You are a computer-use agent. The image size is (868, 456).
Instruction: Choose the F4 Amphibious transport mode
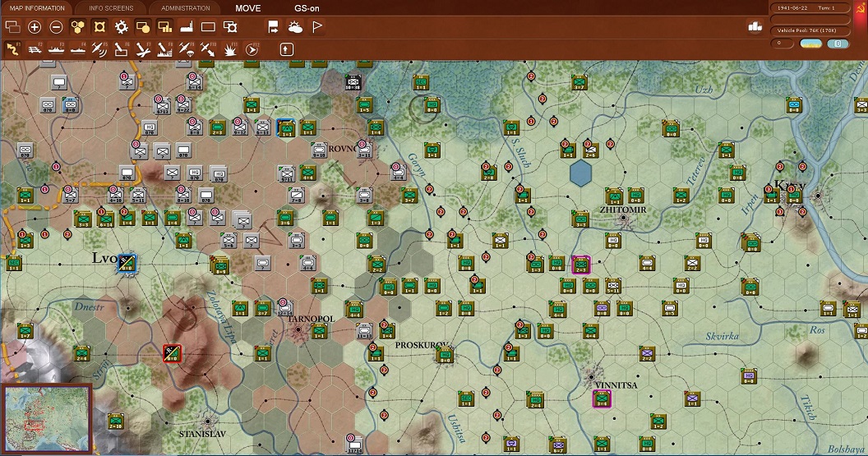pos(77,49)
